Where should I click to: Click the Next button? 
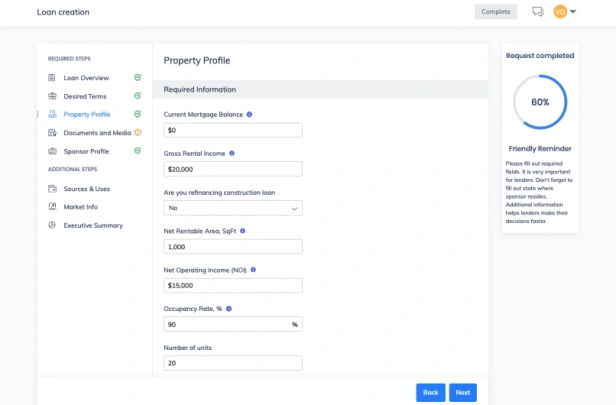click(x=463, y=392)
